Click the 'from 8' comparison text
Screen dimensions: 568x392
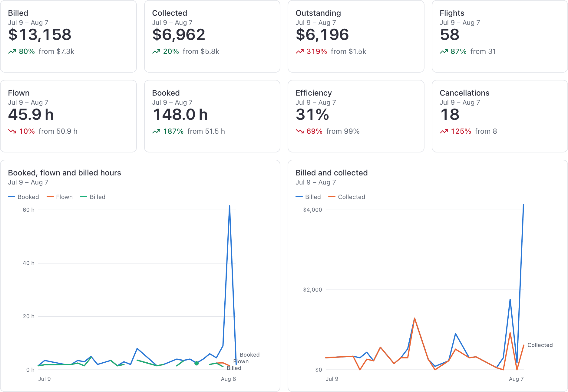pos(486,131)
